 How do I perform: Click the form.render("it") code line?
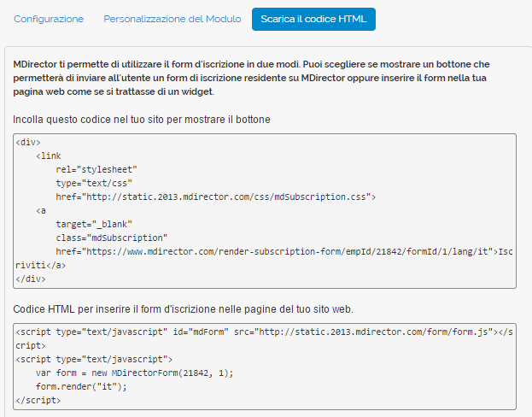84,386
